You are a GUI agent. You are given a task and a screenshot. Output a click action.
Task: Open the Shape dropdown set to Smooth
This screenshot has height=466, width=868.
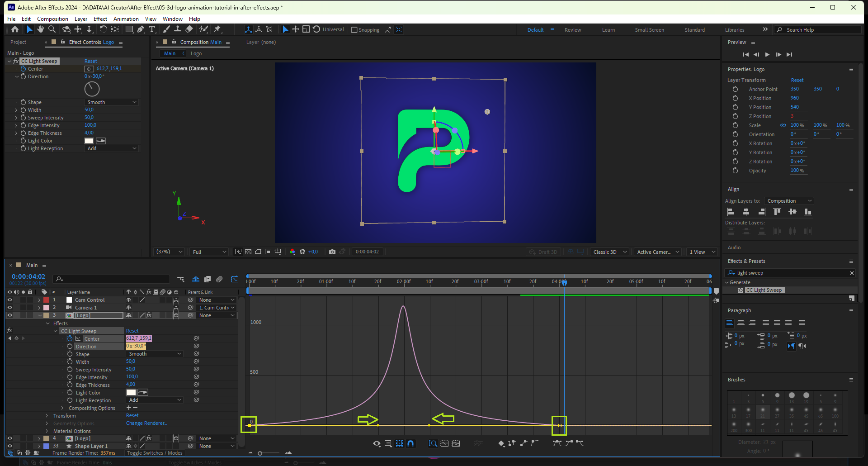point(112,102)
